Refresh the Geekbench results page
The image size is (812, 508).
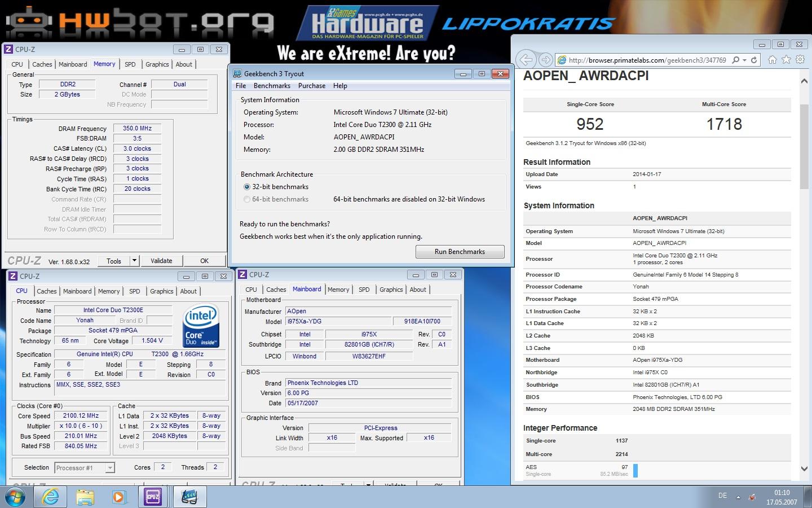(754, 60)
